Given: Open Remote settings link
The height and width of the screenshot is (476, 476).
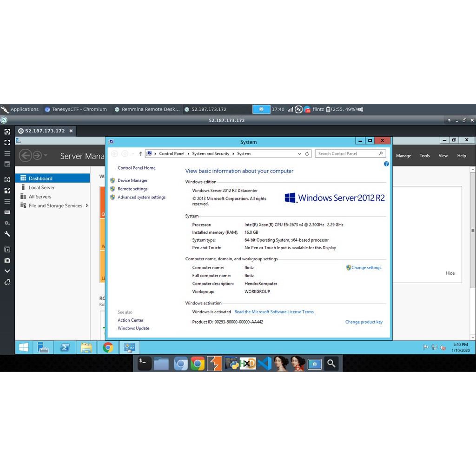Looking at the screenshot, I should (132, 189).
